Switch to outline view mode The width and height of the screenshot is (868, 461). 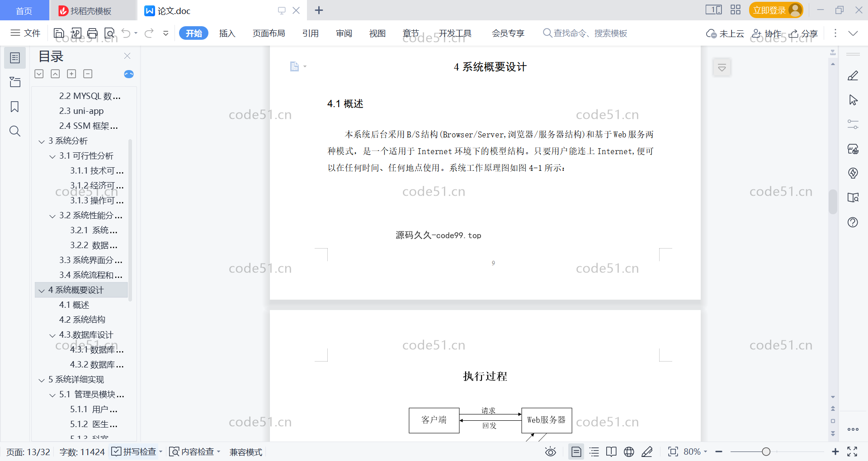pyautogui.click(x=594, y=452)
